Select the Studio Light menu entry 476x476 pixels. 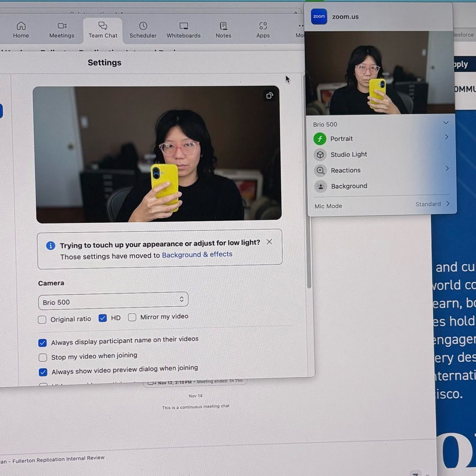point(349,155)
